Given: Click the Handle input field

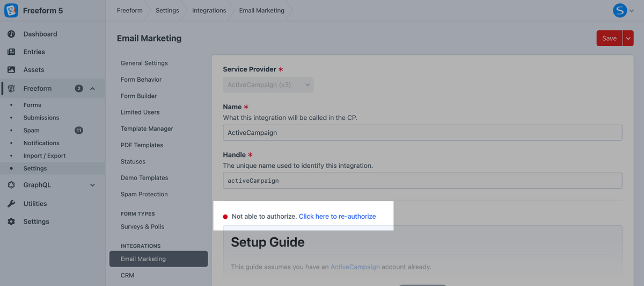Looking at the screenshot, I should click(422, 181).
